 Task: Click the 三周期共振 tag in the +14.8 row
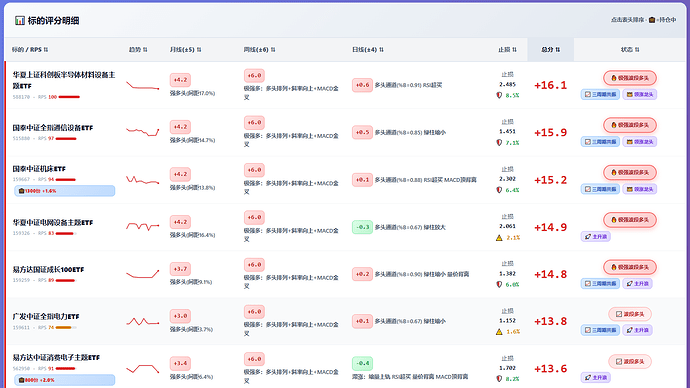tap(600, 284)
